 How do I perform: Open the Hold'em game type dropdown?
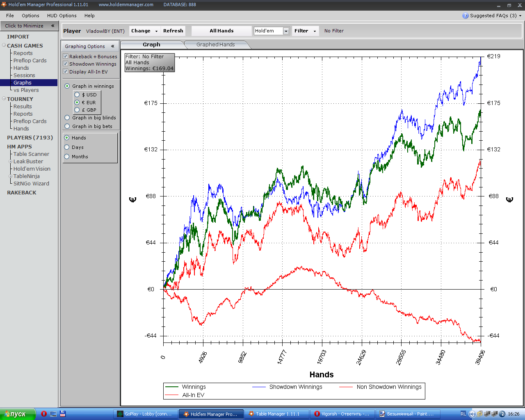coord(286,31)
